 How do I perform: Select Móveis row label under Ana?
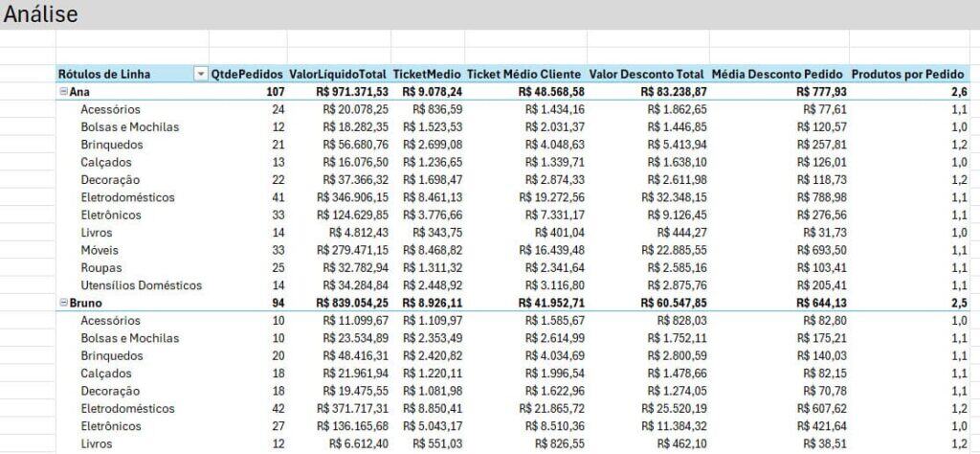(x=100, y=250)
